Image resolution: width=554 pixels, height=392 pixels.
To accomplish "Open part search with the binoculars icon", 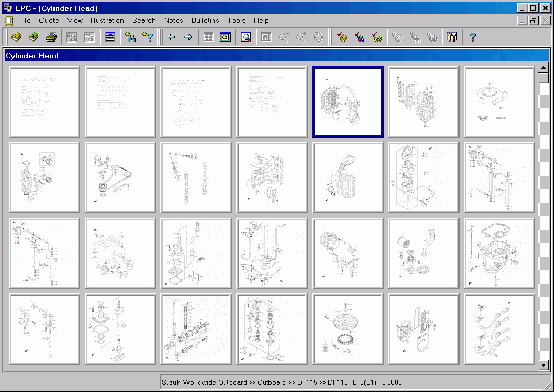I will tap(129, 36).
